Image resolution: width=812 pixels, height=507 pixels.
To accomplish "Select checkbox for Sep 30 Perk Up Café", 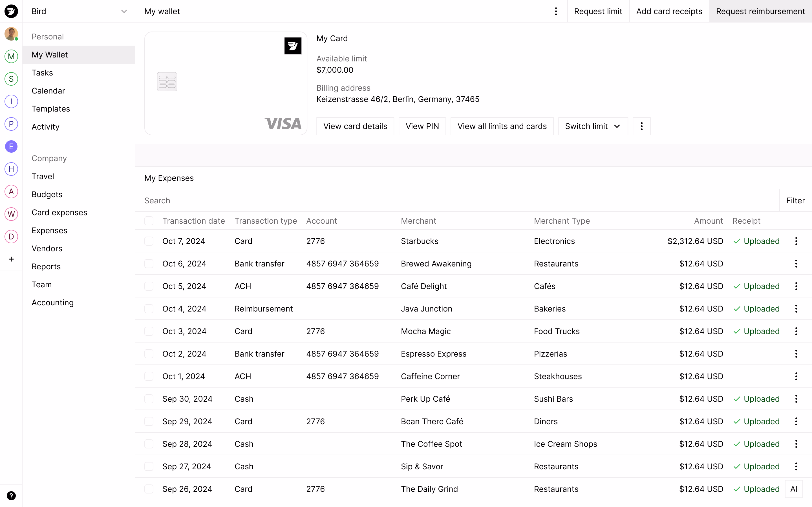I will tap(149, 399).
